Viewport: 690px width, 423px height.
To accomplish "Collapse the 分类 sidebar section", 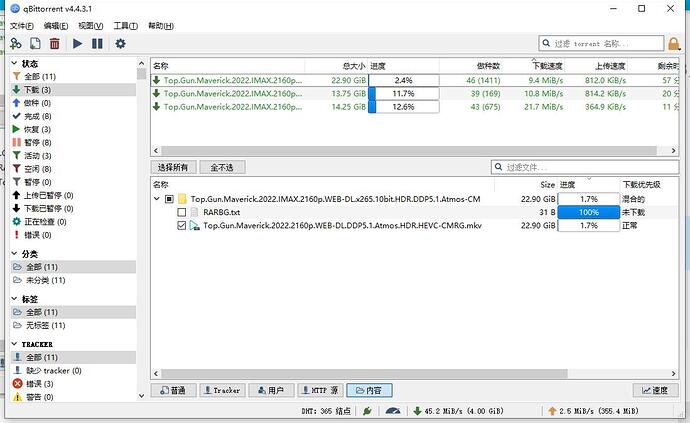I will pyautogui.click(x=14, y=254).
